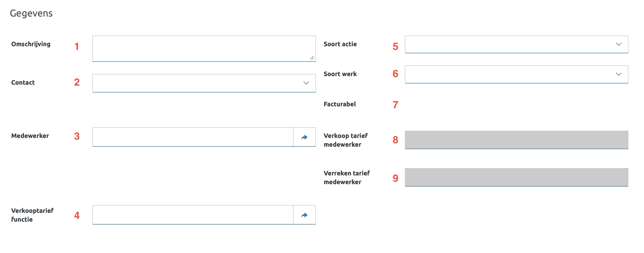Click the Contact field label

point(23,82)
